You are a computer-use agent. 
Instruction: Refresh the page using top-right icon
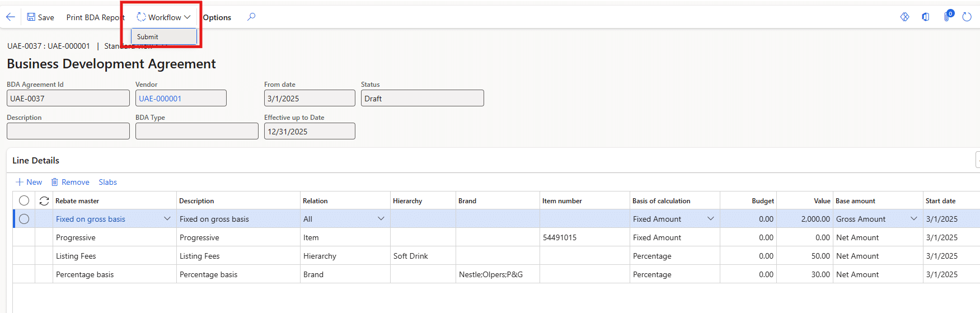(967, 17)
